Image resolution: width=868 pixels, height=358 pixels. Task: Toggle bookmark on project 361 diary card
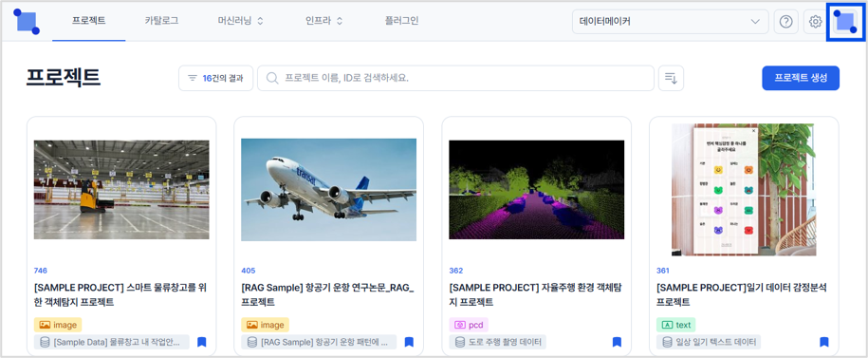(x=824, y=342)
